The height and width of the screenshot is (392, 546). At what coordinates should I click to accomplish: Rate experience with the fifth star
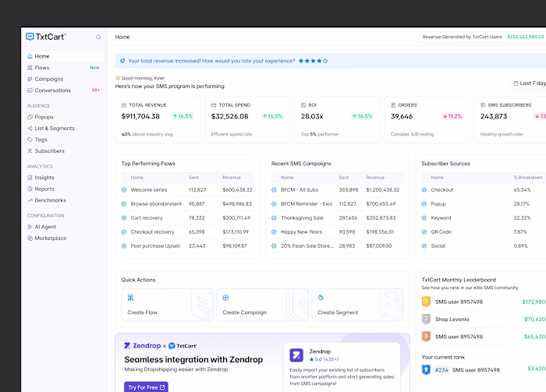(x=325, y=61)
